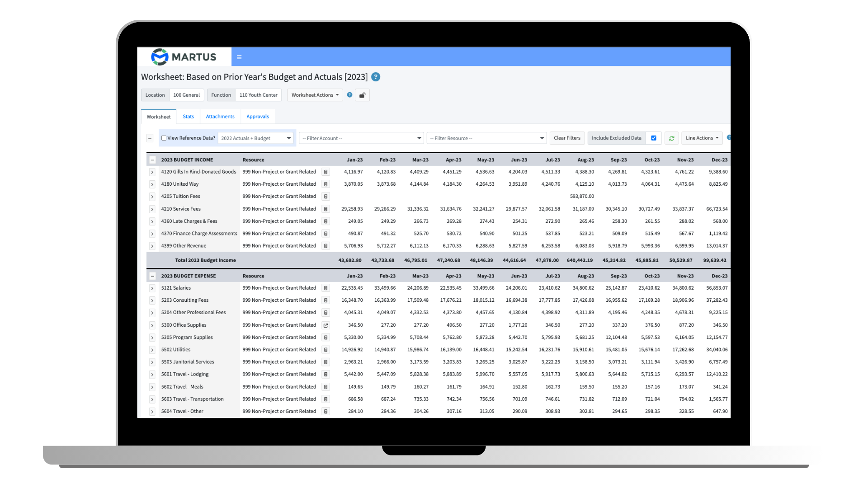Open the 2022 Actuals + Budget dropdown
Viewport: 868px width, 488px height.
pyautogui.click(x=255, y=138)
